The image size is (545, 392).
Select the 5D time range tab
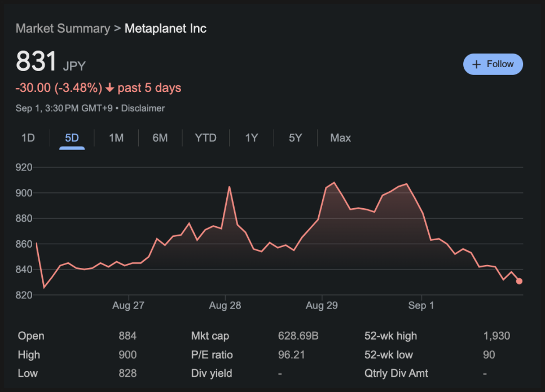coord(72,138)
